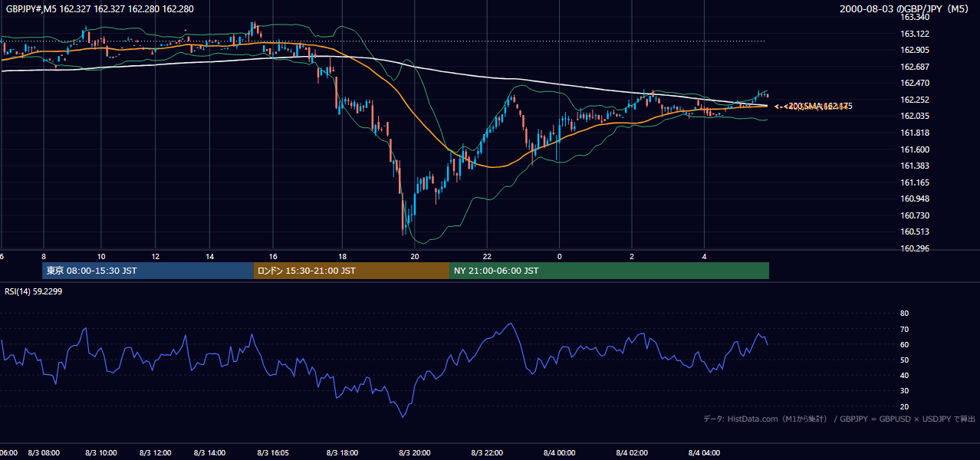Click price scale value 161.383
Image resolution: width=980 pixels, height=460 pixels.
click(x=914, y=166)
